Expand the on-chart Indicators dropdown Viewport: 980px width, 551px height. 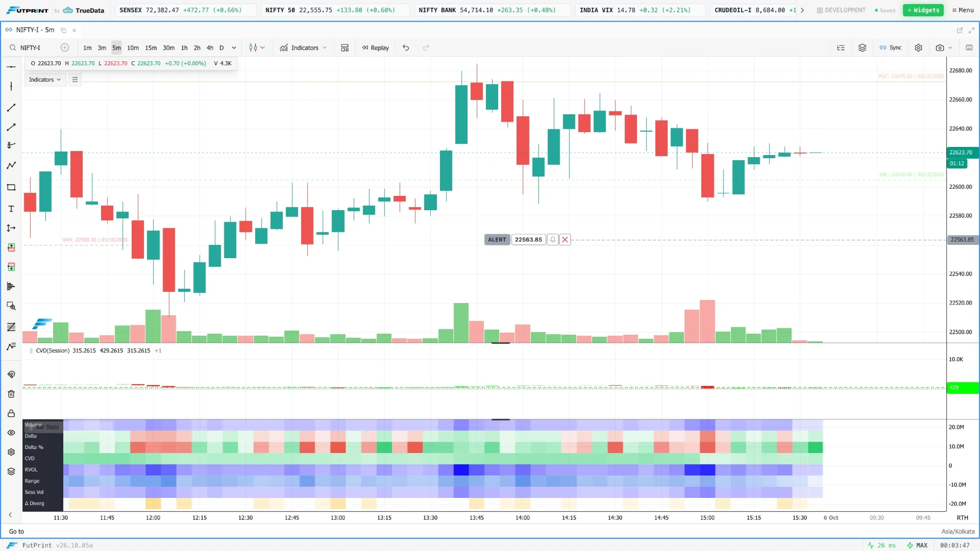point(45,80)
